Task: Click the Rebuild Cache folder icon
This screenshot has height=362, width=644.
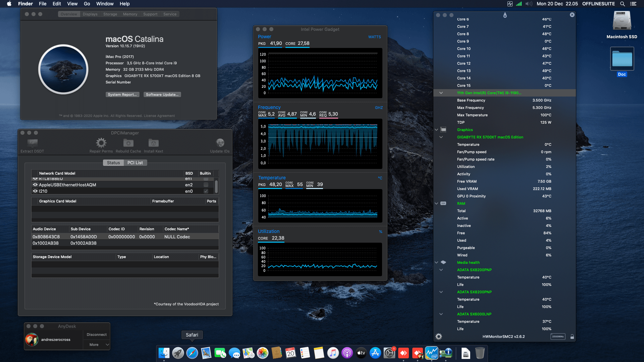Action: tap(128, 142)
